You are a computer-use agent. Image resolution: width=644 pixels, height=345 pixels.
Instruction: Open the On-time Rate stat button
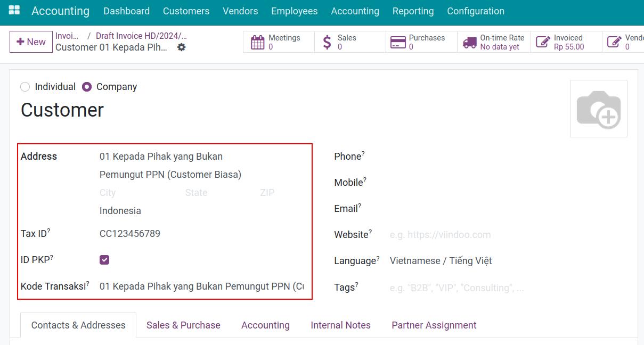(493, 42)
